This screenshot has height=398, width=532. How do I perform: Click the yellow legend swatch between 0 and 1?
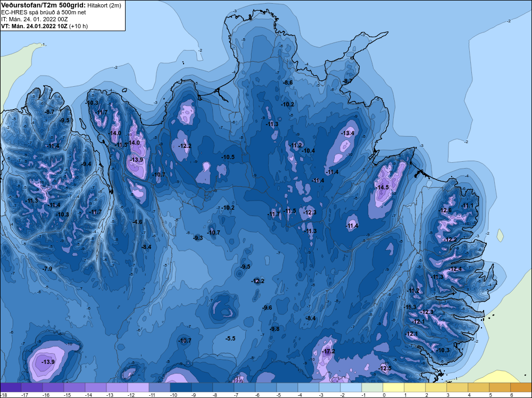point(394,387)
